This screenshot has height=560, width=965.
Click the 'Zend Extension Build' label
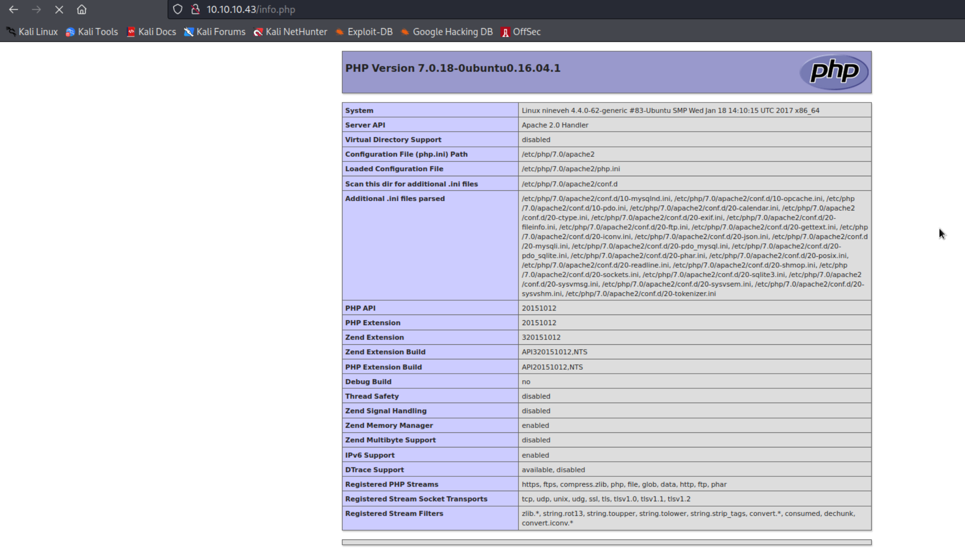click(385, 352)
